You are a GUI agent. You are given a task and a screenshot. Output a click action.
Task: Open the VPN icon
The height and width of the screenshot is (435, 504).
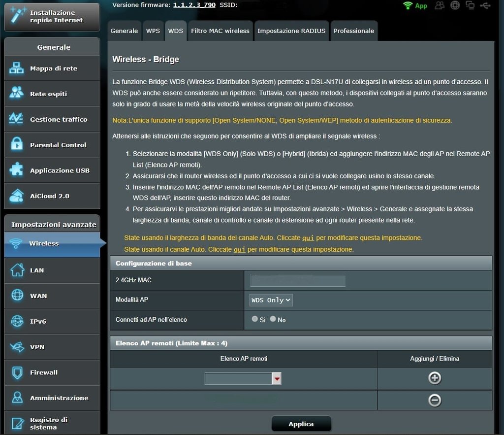(17, 346)
